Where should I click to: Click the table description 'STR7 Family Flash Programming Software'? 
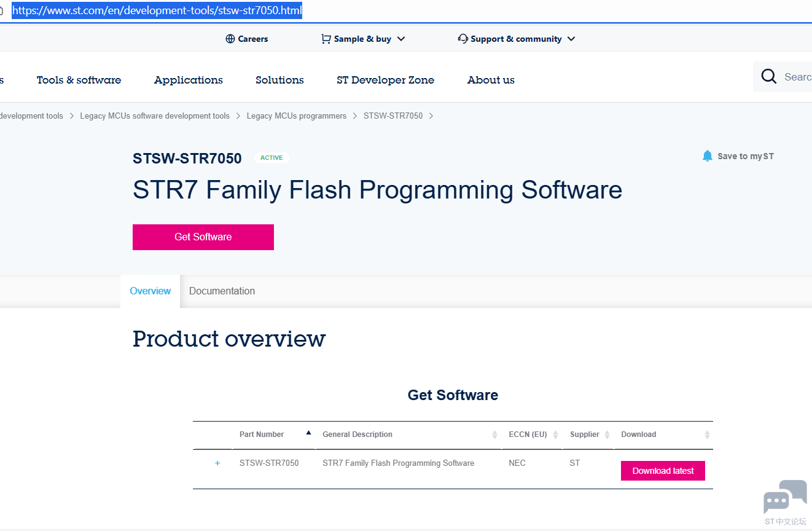(398, 463)
